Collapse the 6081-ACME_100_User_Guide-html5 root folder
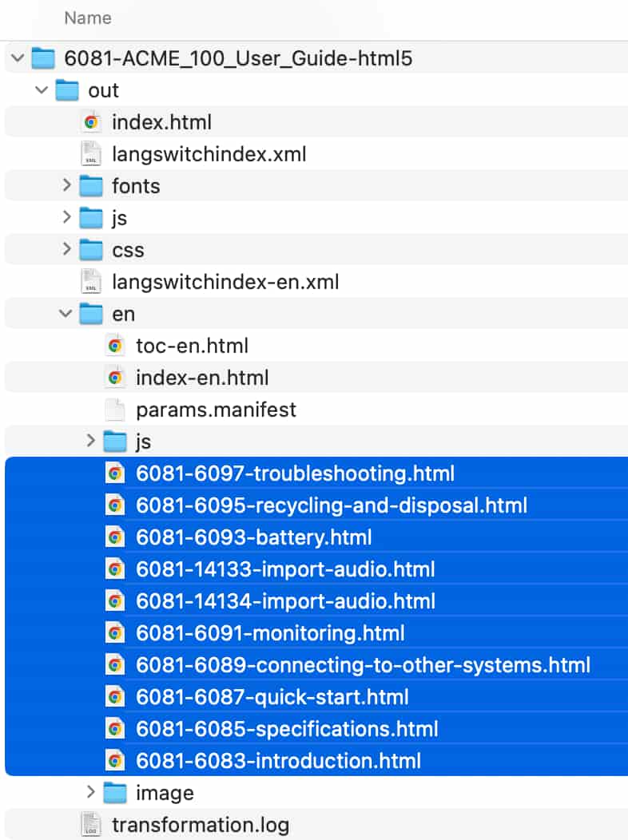The height and width of the screenshot is (840, 628). pos(18,58)
